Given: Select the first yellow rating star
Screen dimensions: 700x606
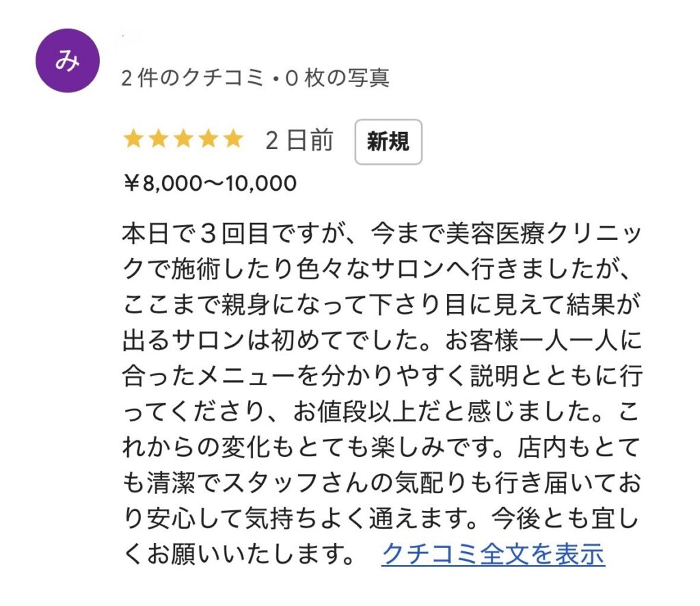Looking at the screenshot, I should pyautogui.click(x=133, y=139).
